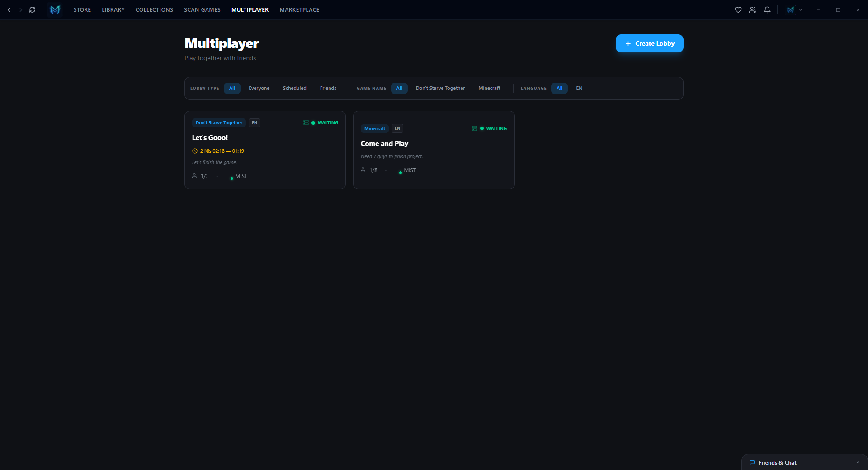Click the chat bubble icon in Friends & Chat
The height and width of the screenshot is (470, 868).
752,462
